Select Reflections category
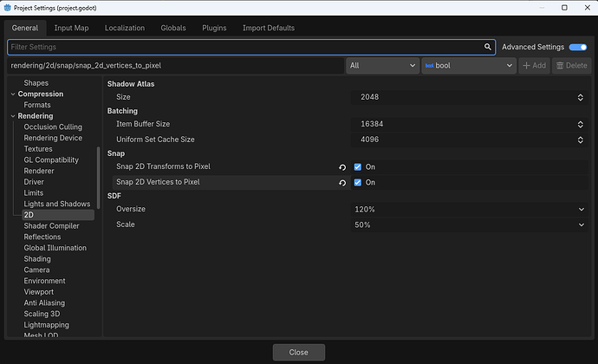 tap(42, 237)
